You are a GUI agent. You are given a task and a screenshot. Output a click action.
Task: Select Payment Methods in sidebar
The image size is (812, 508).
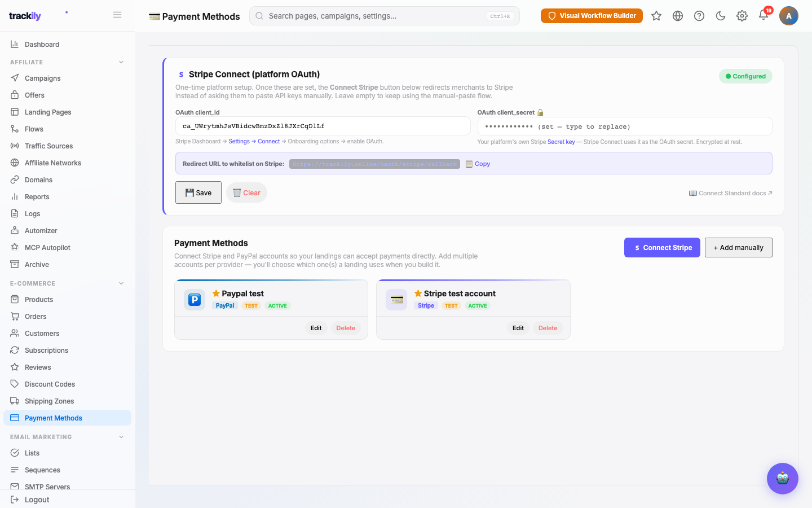[x=67, y=418]
